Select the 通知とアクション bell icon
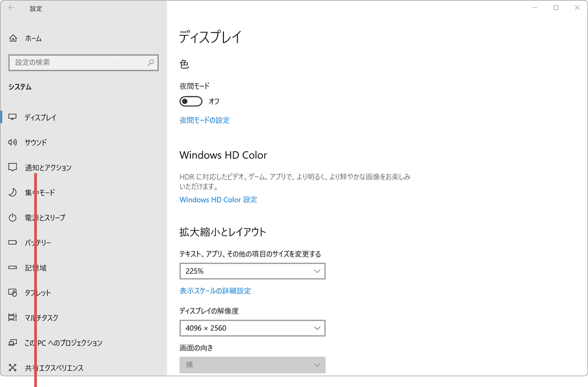 (13, 167)
